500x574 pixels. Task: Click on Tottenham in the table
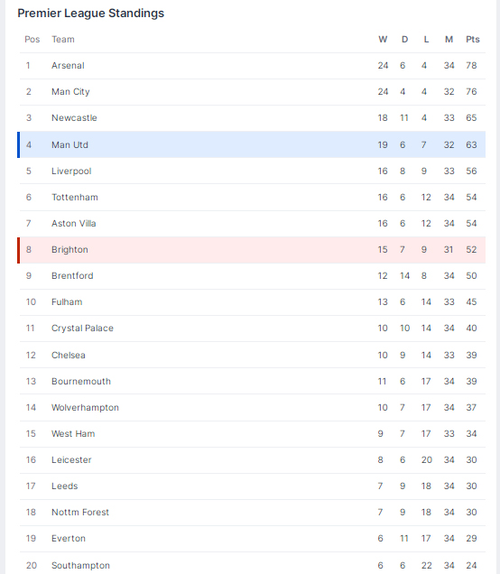point(75,197)
